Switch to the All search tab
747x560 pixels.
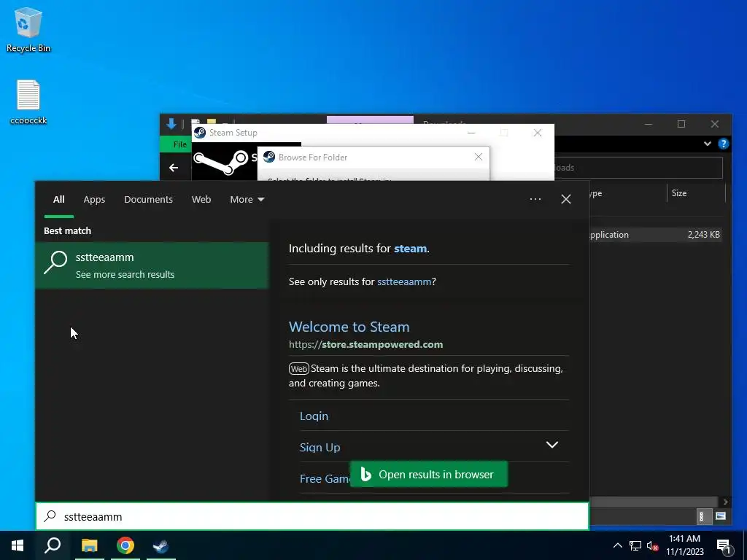(x=58, y=200)
